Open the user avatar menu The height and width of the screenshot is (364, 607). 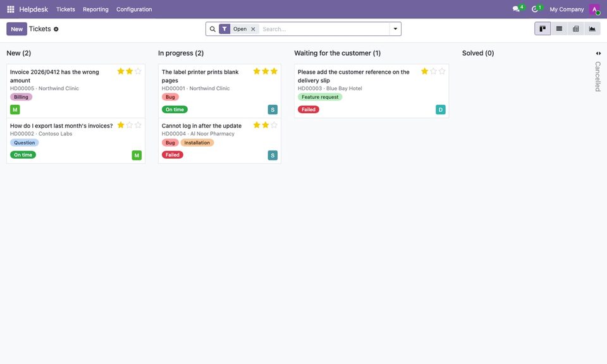(x=594, y=9)
